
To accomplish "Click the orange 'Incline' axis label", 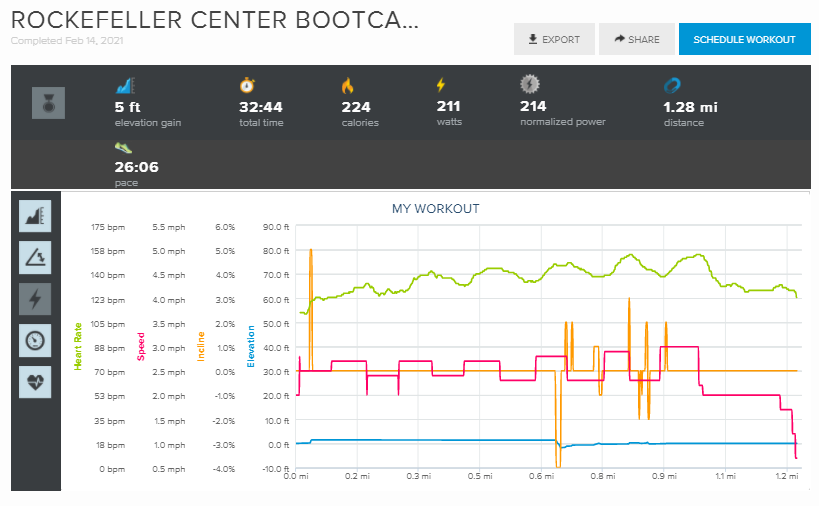I will [x=201, y=347].
